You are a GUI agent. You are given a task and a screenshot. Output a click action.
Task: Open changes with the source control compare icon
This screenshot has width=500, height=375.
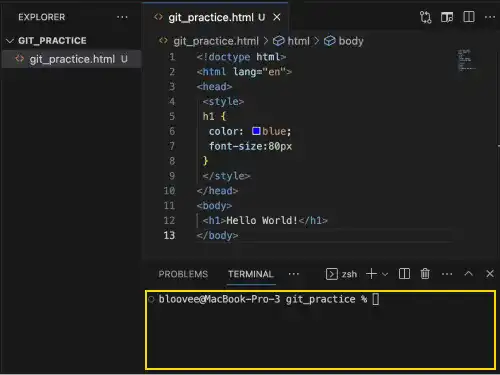pos(425,17)
